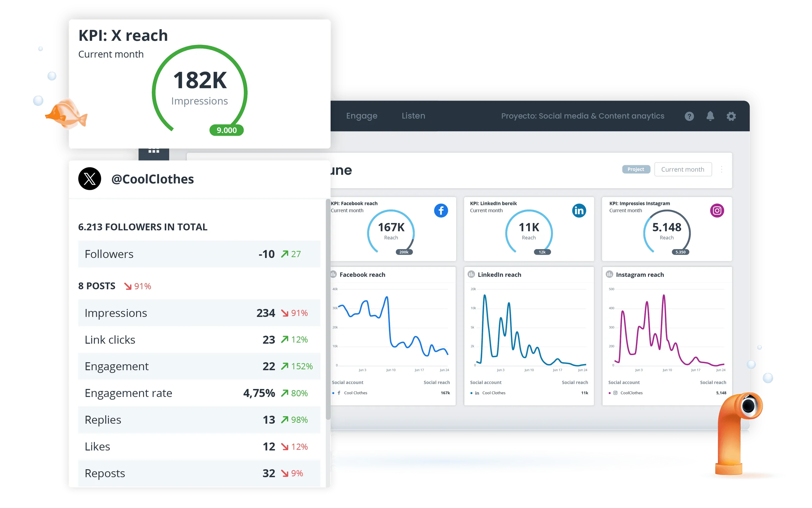812x508 pixels.
Task: Click the LinkedIn logo on KPI card
Action: tap(579, 211)
